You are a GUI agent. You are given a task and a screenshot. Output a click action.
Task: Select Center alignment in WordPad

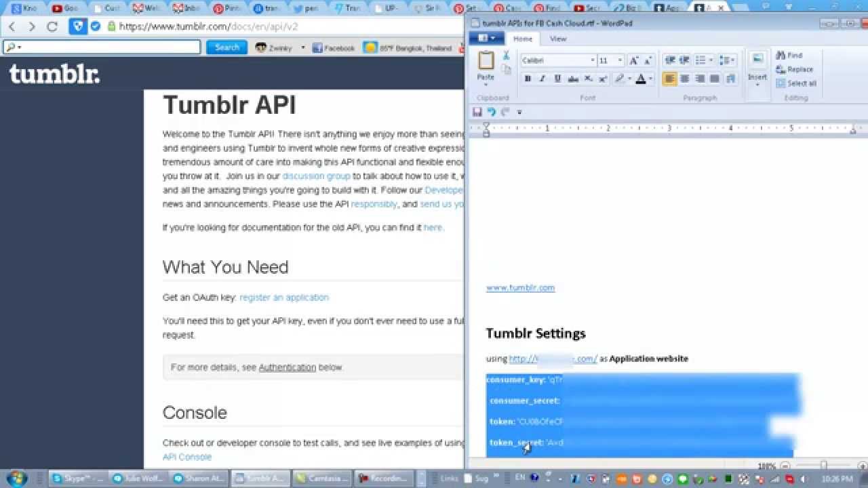(684, 79)
